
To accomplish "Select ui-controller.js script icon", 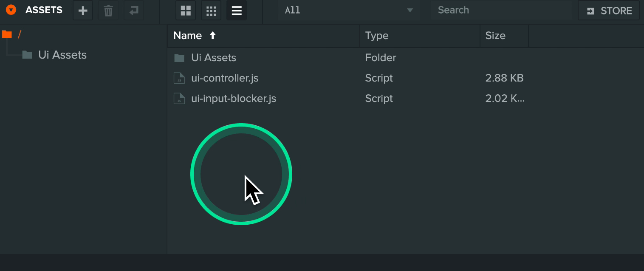I will tap(179, 78).
